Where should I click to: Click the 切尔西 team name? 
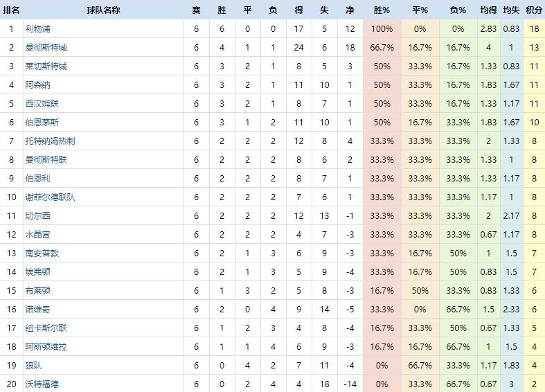point(37,216)
